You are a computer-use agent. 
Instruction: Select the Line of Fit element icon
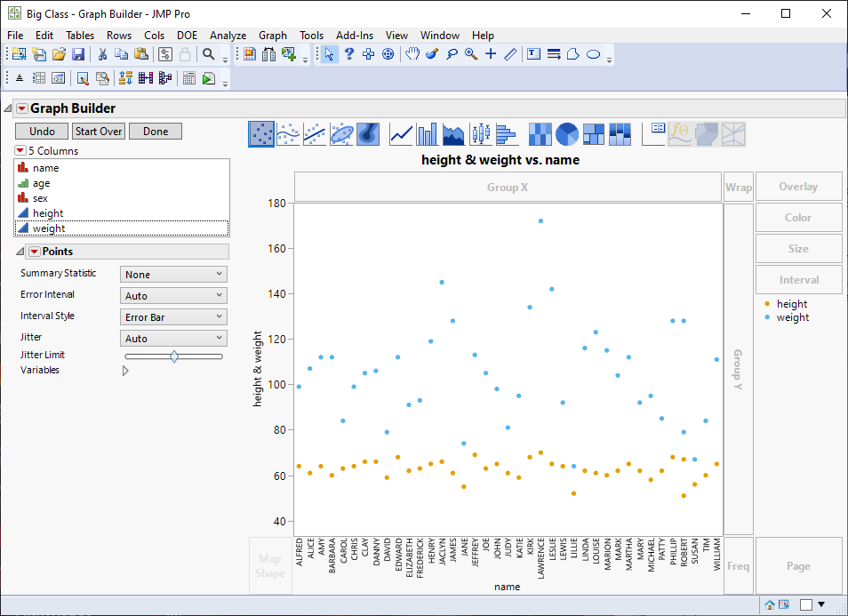pyautogui.click(x=312, y=133)
